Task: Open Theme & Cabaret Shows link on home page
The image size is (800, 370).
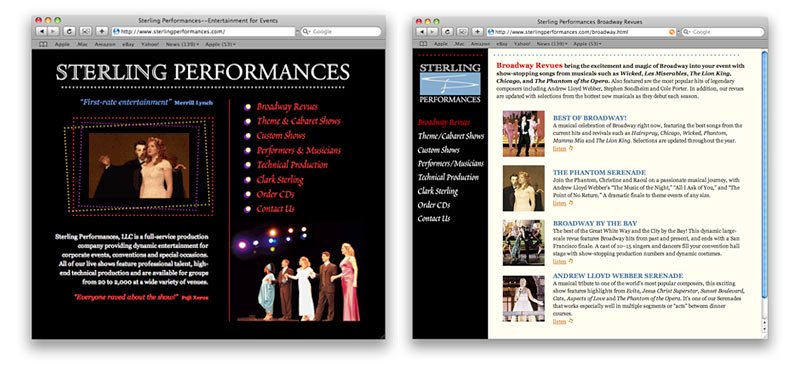Action: tap(298, 121)
